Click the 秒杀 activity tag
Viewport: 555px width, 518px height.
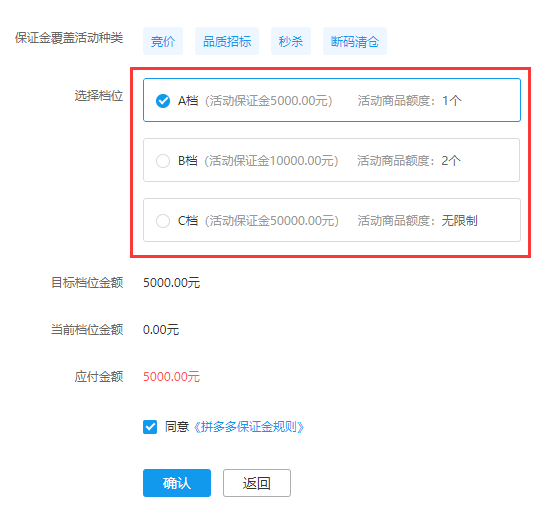291,41
